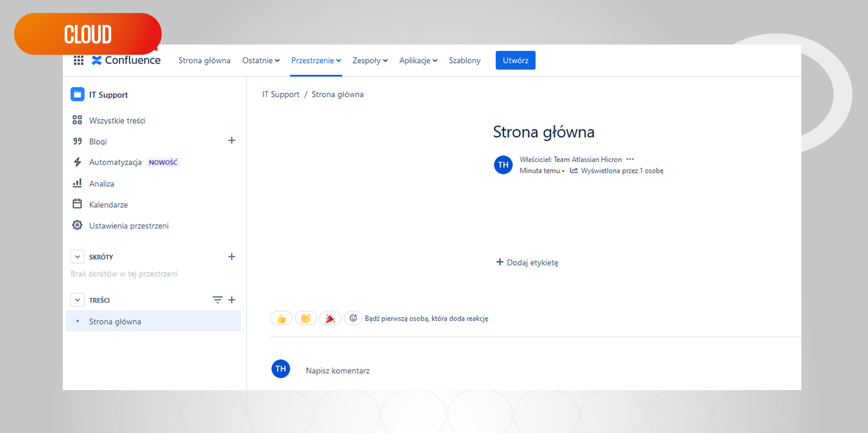The image size is (868, 433).
Task: Add a new blog with Blogi plus
Action: click(232, 141)
